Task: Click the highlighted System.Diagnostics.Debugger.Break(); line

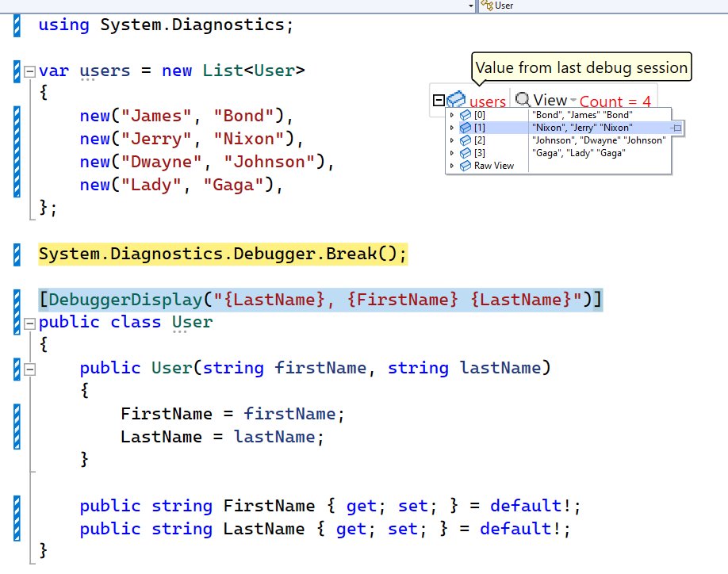Action: coord(223,254)
